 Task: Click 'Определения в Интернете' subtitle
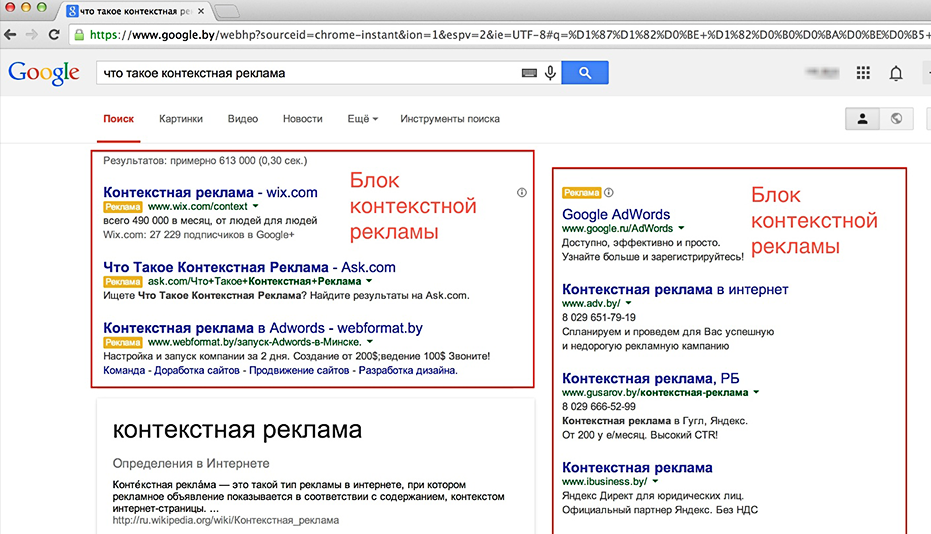[x=191, y=463]
